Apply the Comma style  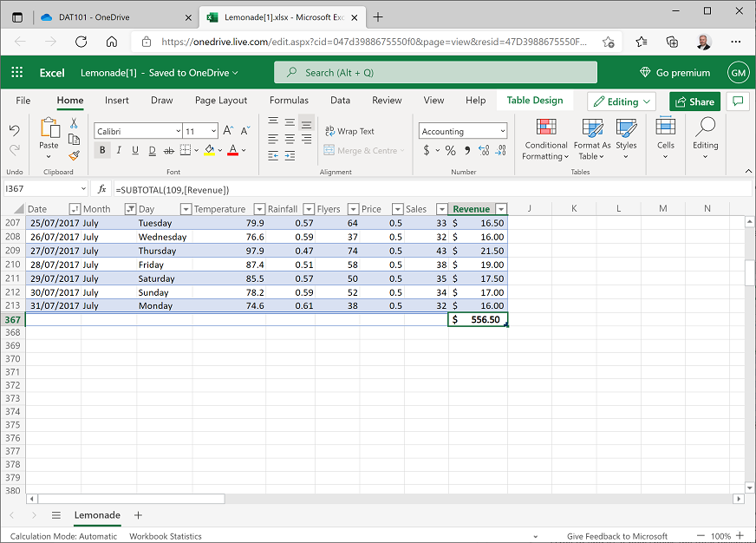click(468, 149)
